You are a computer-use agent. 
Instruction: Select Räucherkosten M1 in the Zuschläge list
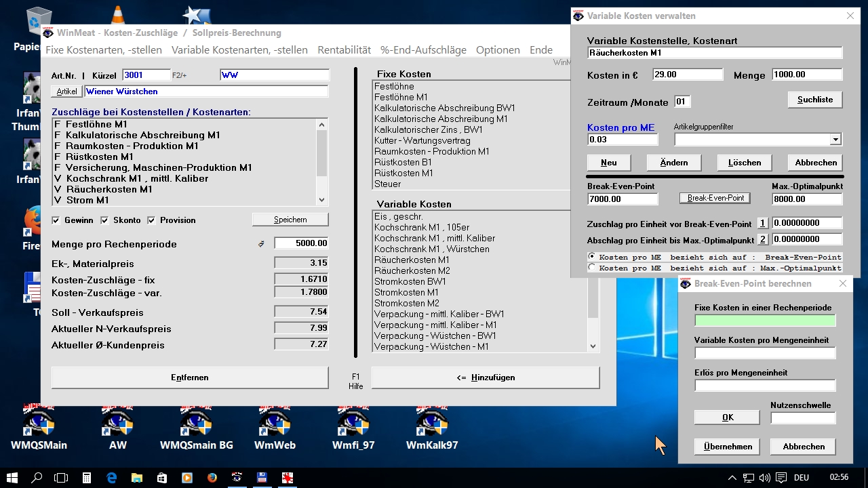click(x=108, y=189)
